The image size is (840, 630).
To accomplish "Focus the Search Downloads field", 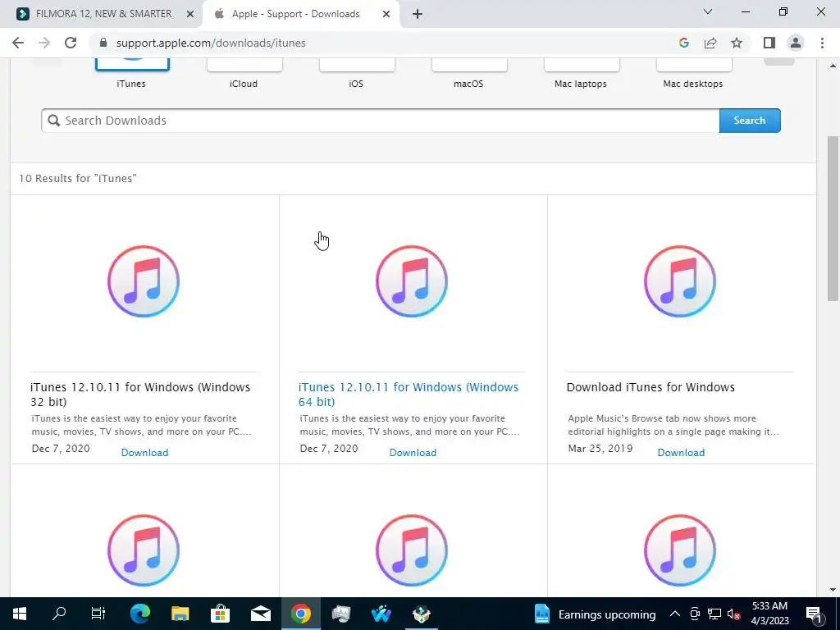I will coord(381,121).
